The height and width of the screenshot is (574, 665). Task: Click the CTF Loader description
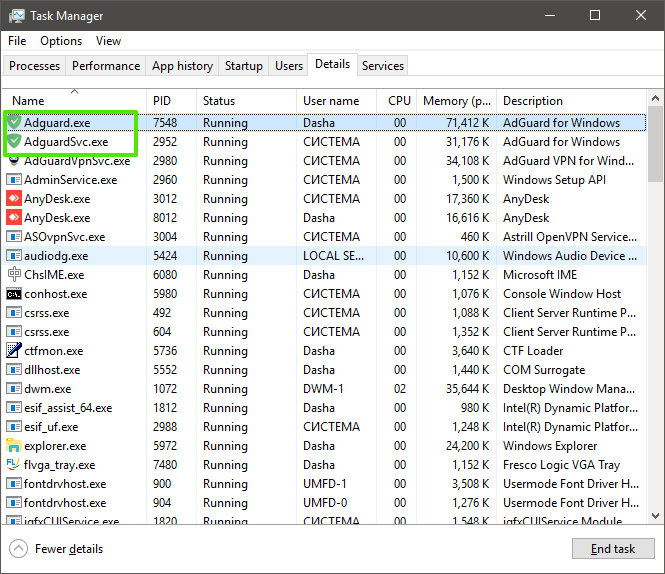point(533,351)
